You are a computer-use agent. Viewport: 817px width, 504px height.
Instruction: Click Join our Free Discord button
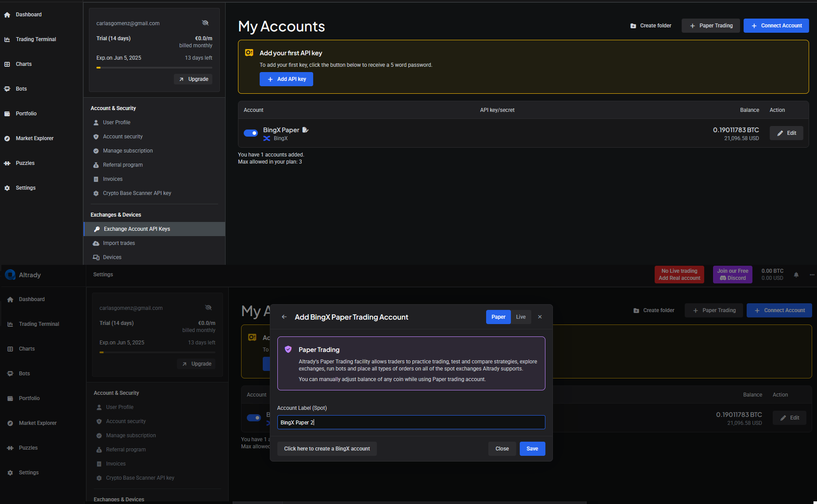(733, 275)
